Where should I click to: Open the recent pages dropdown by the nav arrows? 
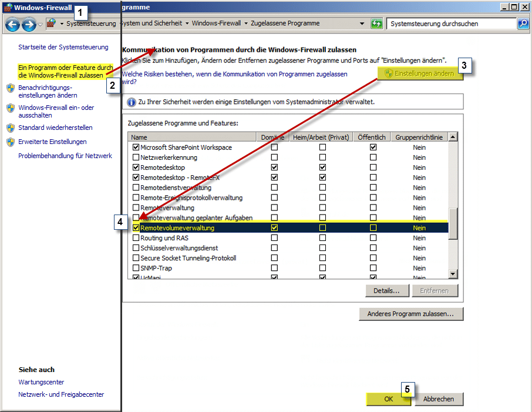(x=40, y=25)
